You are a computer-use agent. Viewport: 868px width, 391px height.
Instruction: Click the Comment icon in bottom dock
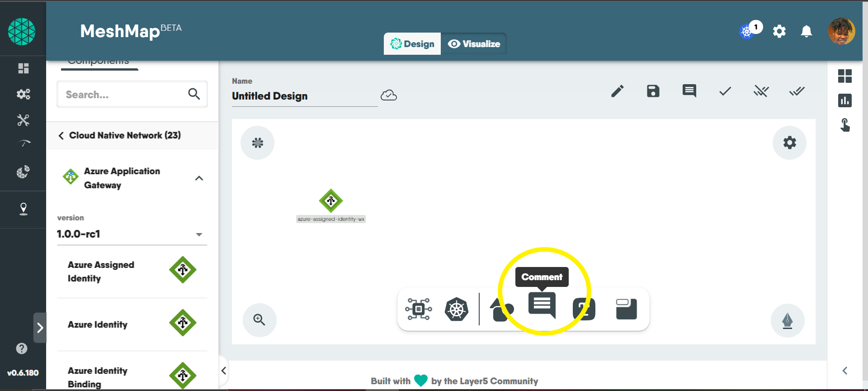coord(542,305)
